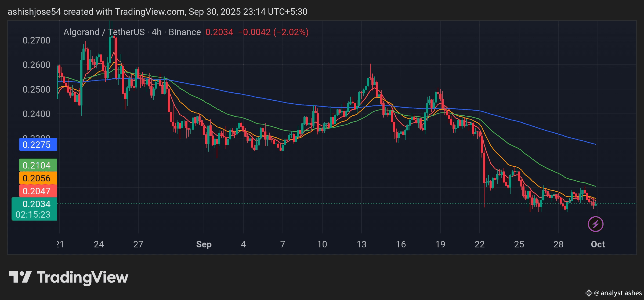Click the Binance diamond icon beside analyst ashes
644x300 pixels.
click(x=589, y=293)
